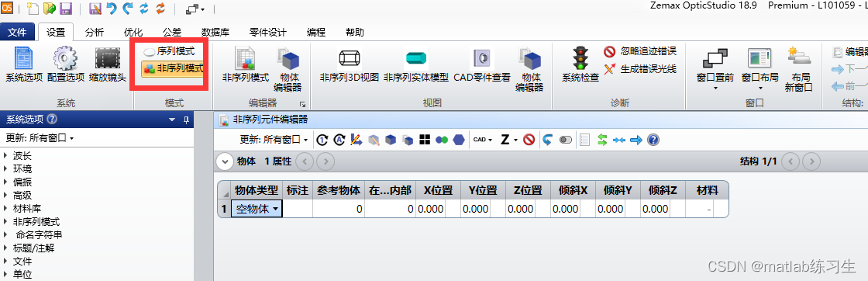Click the red prohibition icon in editor toolbar
The image size is (868, 281).
pyautogui.click(x=529, y=140)
